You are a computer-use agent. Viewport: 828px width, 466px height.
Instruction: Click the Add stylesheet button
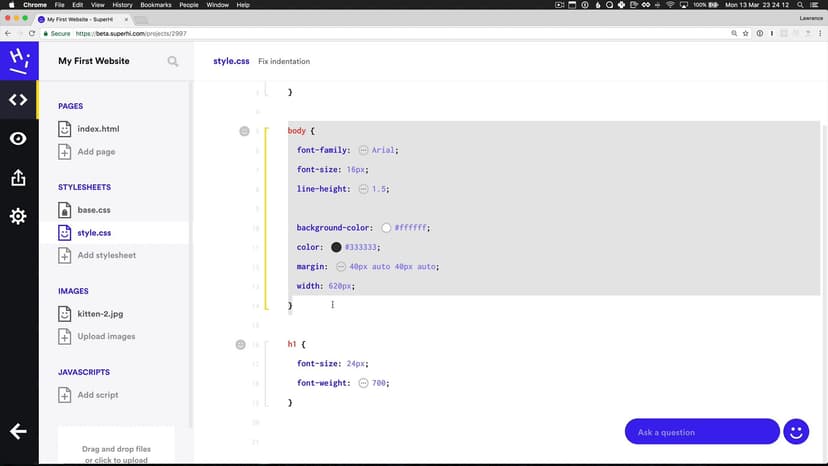click(x=106, y=255)
